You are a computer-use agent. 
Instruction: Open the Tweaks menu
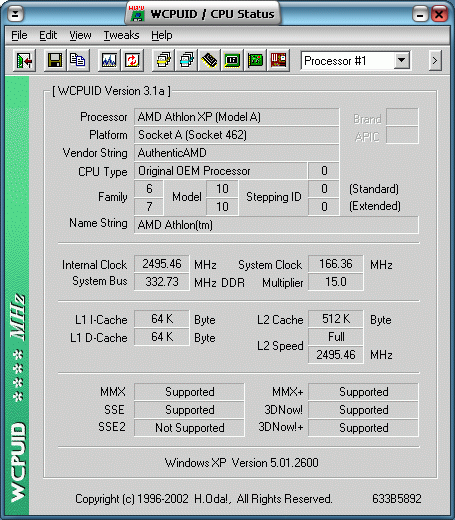click(121, 35)
